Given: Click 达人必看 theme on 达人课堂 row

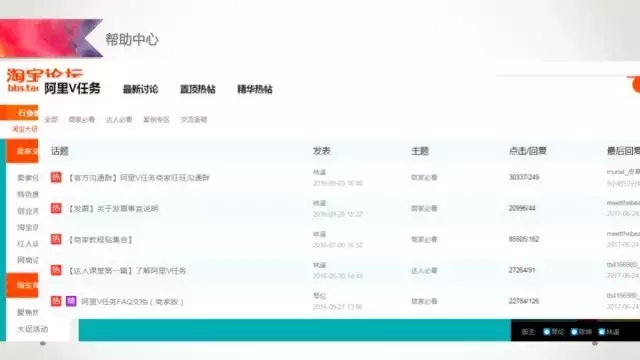Looking at the screenshot, I should tap(424, 271).
